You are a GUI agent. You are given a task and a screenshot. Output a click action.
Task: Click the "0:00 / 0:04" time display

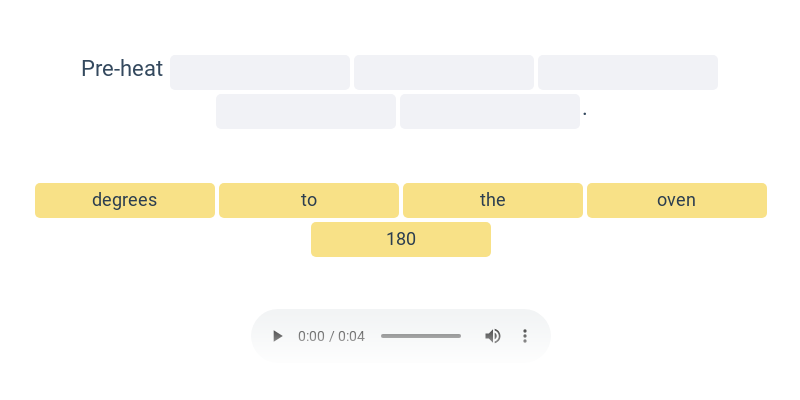[331, 336]
